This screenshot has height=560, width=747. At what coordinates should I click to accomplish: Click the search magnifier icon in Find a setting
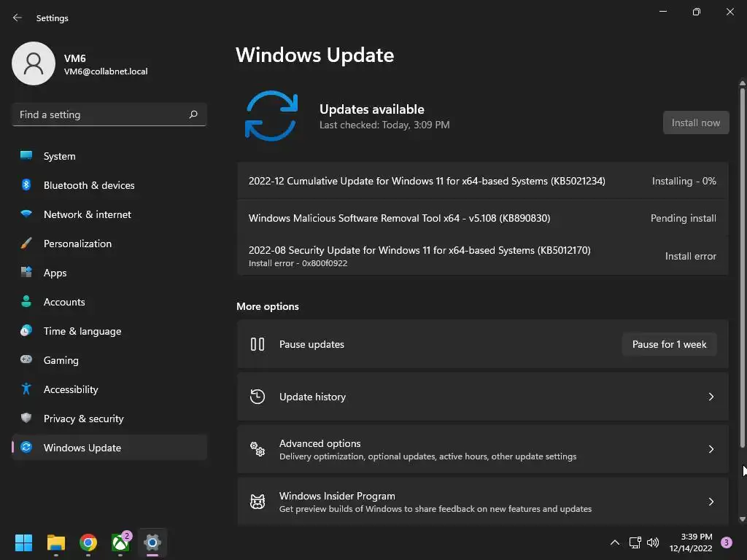(193, 114)
